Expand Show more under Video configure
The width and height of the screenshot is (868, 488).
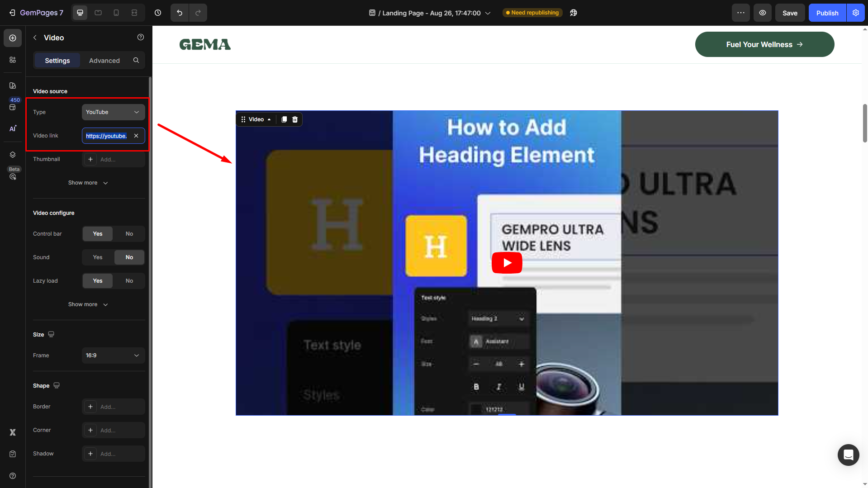click(x=88, y=304)
